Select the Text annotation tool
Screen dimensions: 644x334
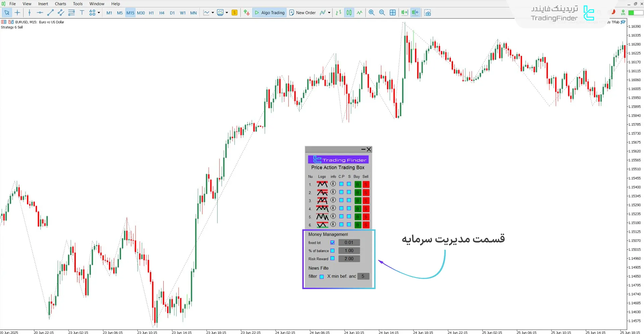pyautogui.click(x=82, y=12)
